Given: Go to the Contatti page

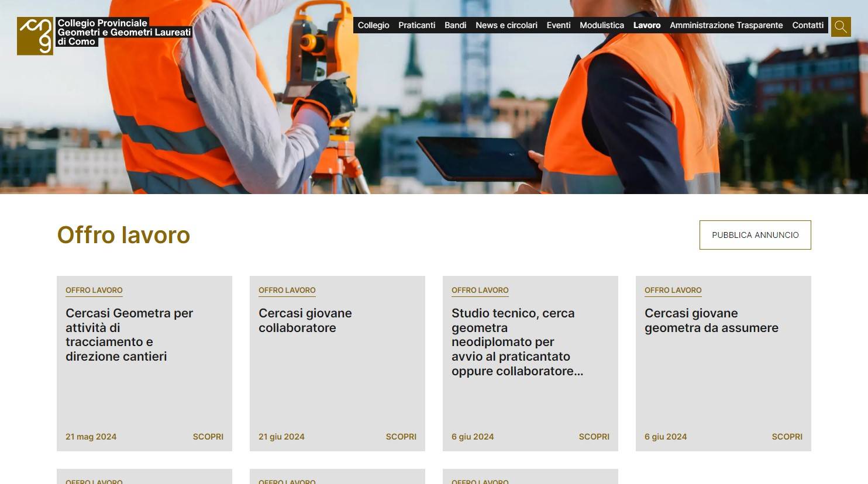Looking at the screenshot, I should coord(808,25).
